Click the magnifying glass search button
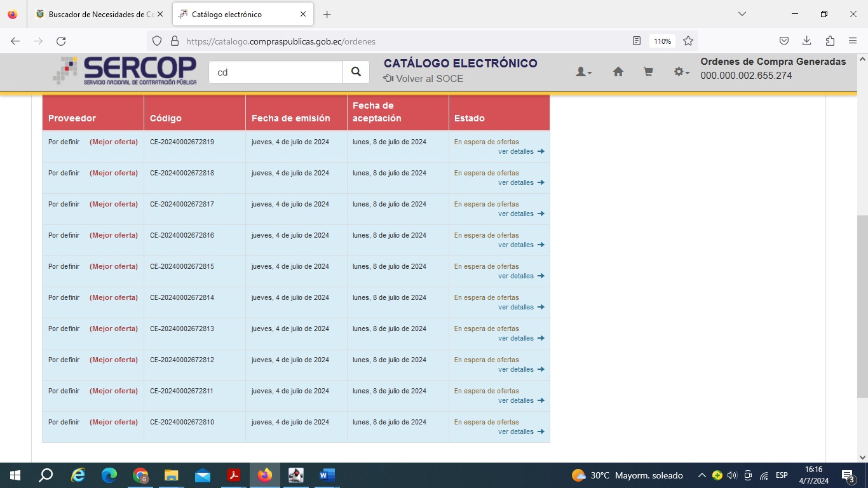This screenshot has height=488, width=868. 356,72
